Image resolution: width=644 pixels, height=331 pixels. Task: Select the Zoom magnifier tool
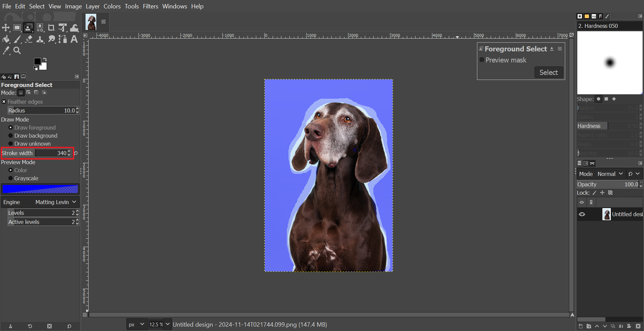[17, 50]
